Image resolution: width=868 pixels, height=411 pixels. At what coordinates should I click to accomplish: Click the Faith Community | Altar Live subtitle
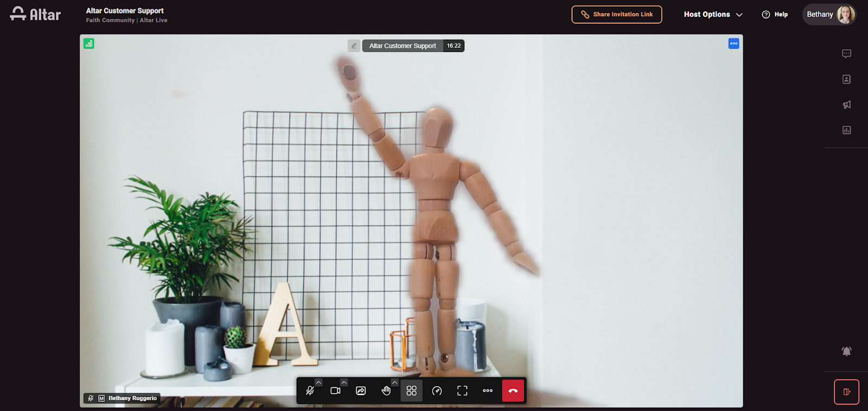pyautogui.click(x=126, y=20)
